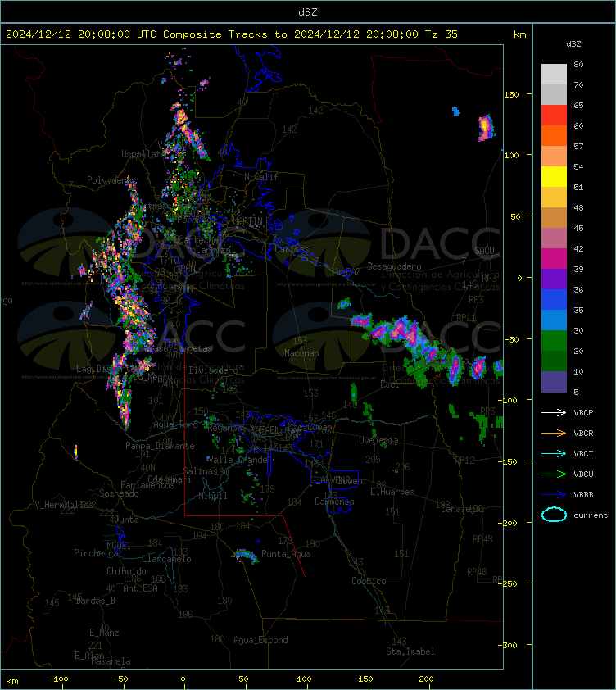Click the 'Divisadero' place label on the map
Viewport: 616px width, 690px height.
pos(214,370)
